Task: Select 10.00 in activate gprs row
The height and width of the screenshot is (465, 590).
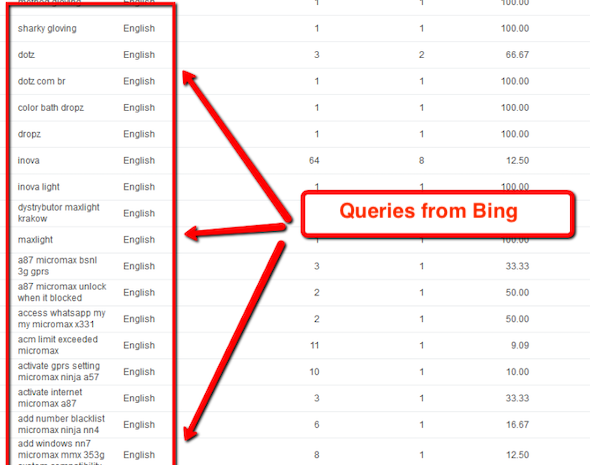Action: 518,372
